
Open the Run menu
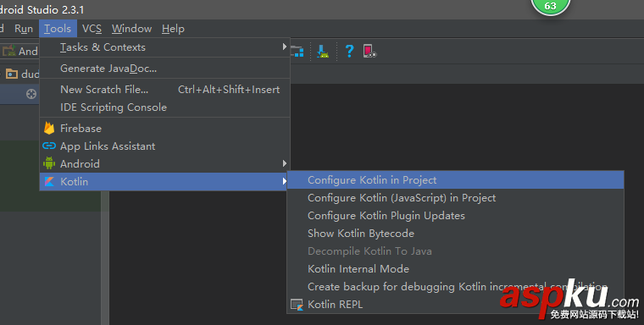(x=24, y=29)
